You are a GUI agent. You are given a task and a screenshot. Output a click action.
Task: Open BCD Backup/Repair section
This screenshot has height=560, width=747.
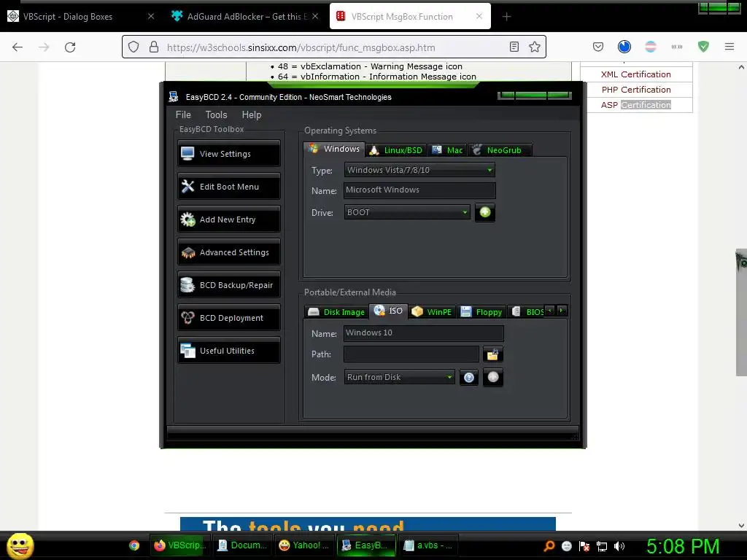pyautogui.click(x=228, y=285)
